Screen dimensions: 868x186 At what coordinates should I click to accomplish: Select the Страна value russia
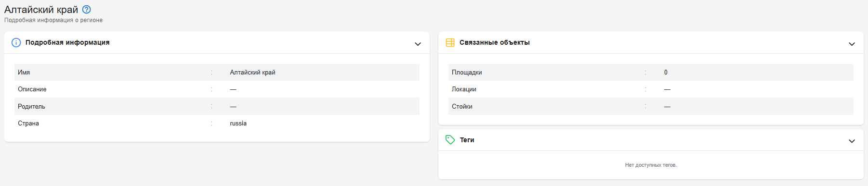[238, 123]
